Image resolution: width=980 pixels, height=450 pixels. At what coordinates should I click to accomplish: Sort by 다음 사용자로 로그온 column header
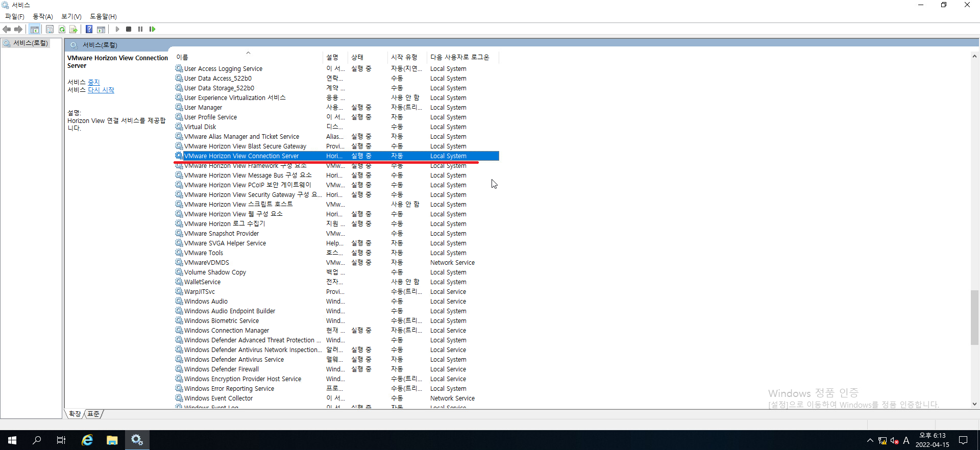(462, 57)
